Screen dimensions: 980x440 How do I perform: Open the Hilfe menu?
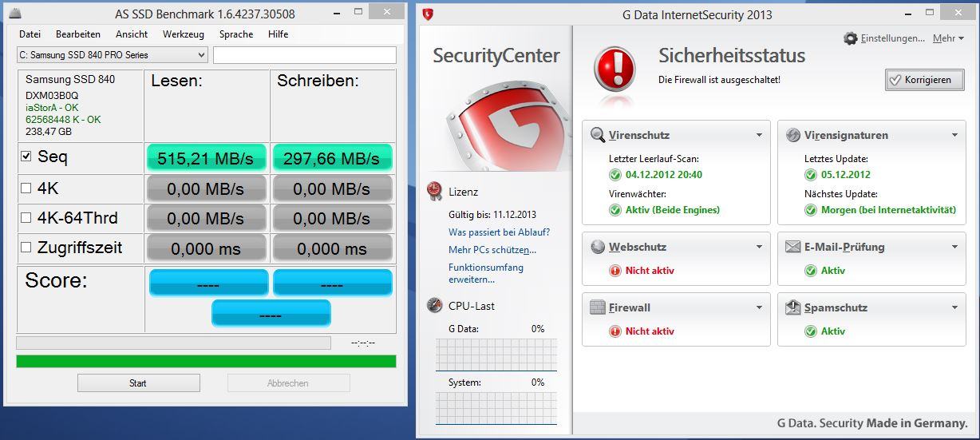coord(279,34)
